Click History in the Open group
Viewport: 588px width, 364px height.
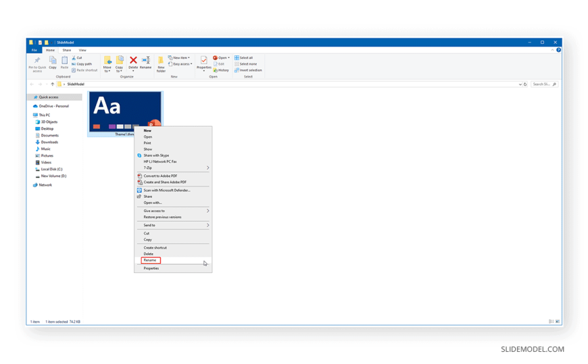[221, 70]
